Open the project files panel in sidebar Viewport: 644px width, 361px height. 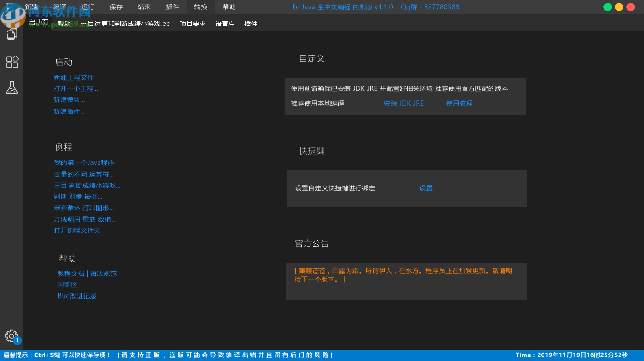click(x=11, y=34)
